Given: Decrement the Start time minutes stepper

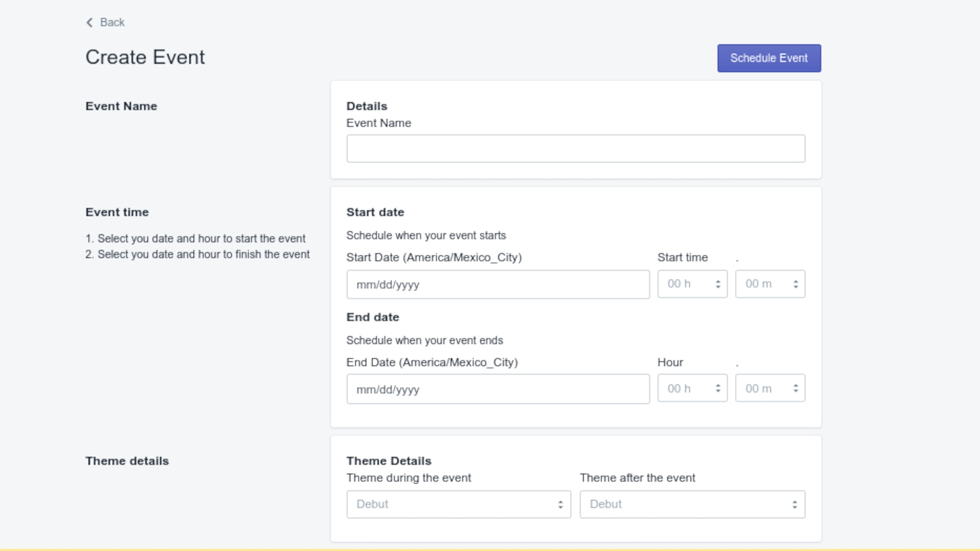Looking at the screenshot, I should tap(796, 287).
